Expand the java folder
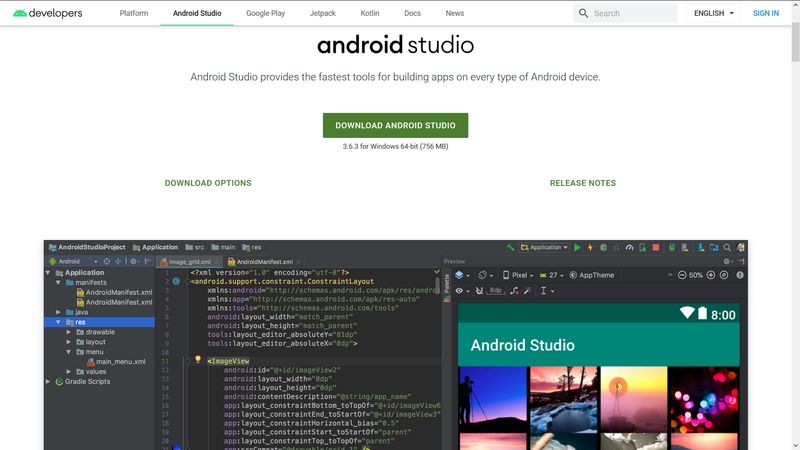The width and height of the screenshot is (800, 450). tap(58, 312)
